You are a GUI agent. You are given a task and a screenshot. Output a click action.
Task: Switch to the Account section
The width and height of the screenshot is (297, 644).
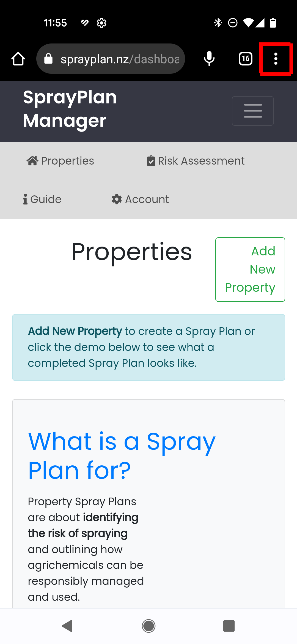click(x=140, y=199)
